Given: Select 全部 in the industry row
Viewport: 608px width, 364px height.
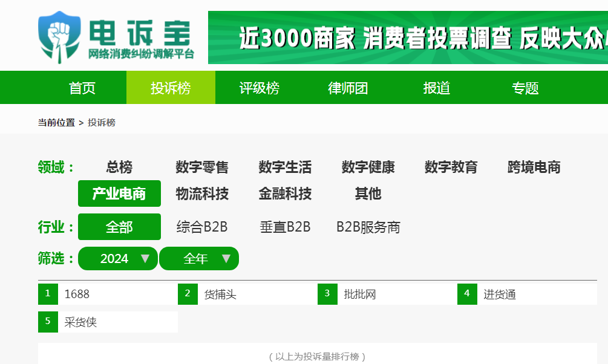Looking at the screenshot, I should click(x=119, y=227).
